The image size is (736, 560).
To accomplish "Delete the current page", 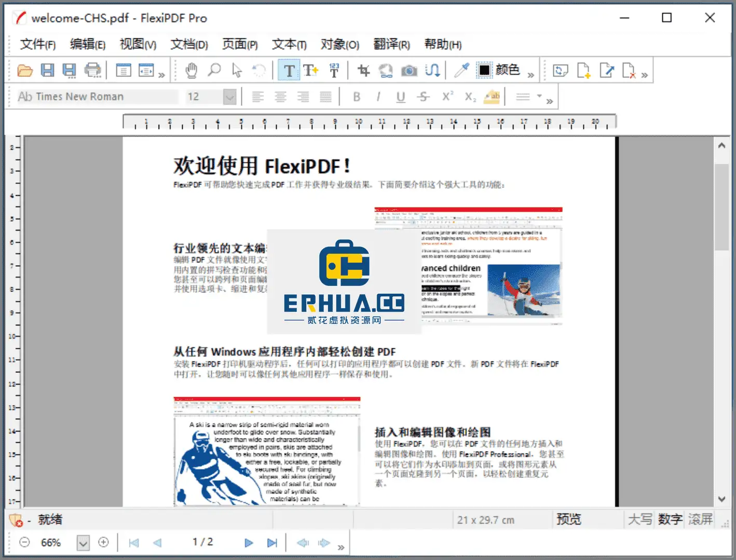I will 629,70.
